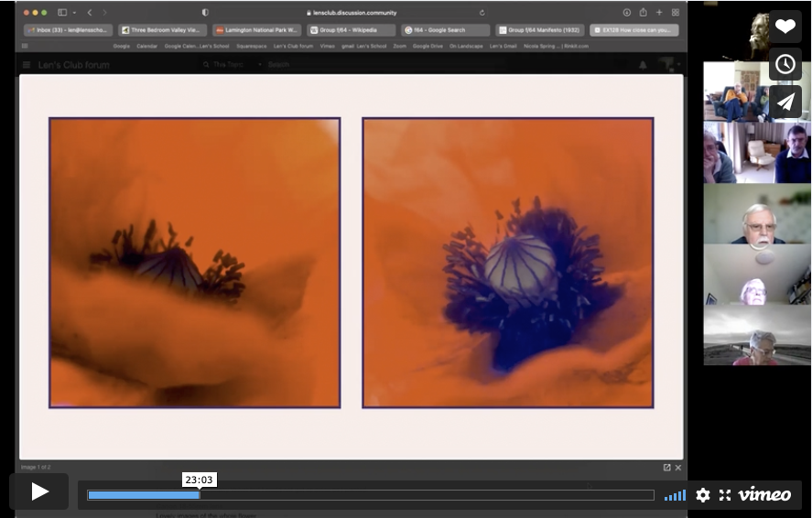This screenshot has width=812, height=518.
Task: Show the Safari tab overview
Action: click(x=676, y=13)
